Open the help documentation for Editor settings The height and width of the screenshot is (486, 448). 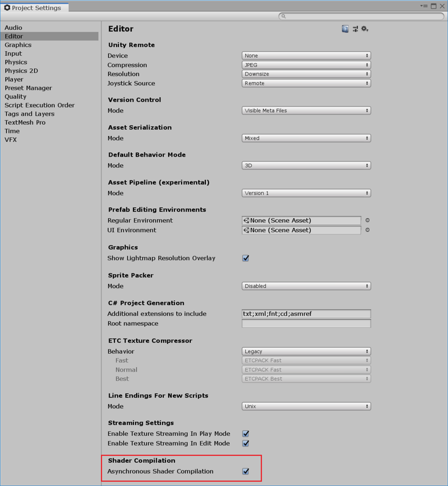345,29
